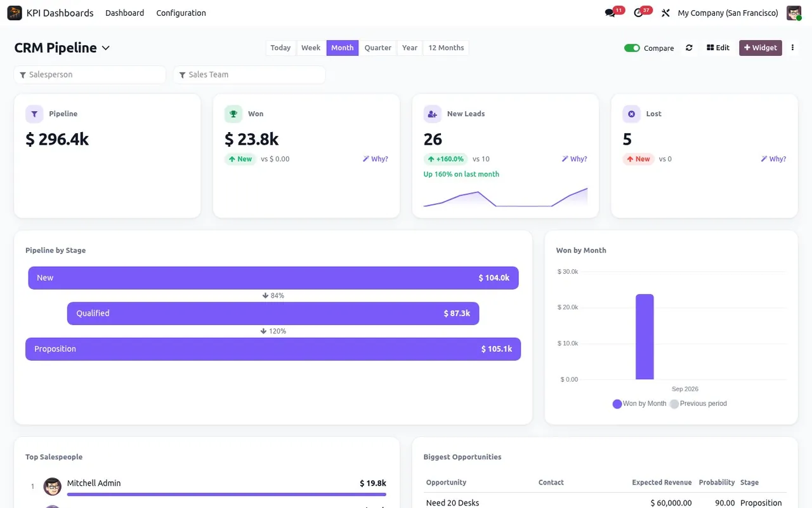Click the 120% conversion label
Screen dimensions: 812x508
[x=273, y=331]
